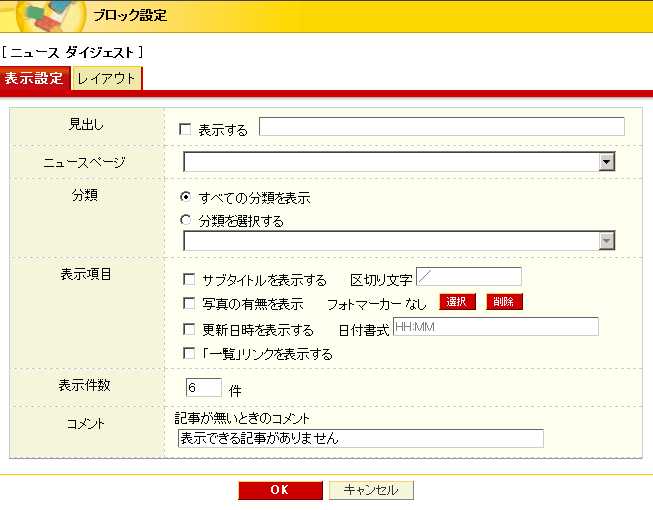Enable the 見出し 表示する checkbox
This screenshot has height=510, width=653.
tap(185, 129)
